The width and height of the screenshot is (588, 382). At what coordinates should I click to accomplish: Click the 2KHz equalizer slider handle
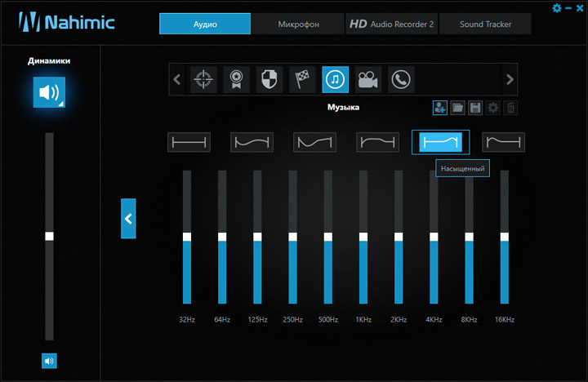tap(399, 237)
